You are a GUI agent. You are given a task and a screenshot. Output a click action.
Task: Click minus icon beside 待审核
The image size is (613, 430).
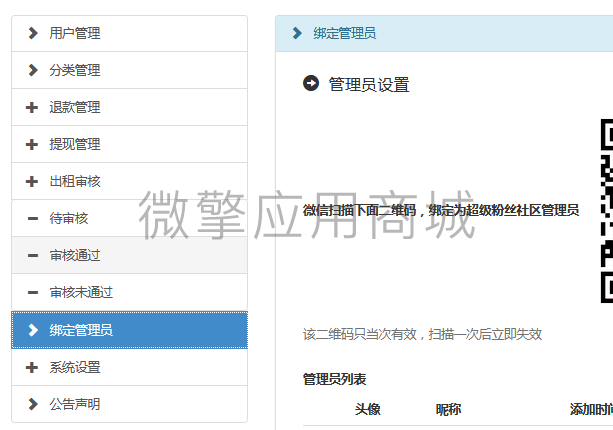33,219
